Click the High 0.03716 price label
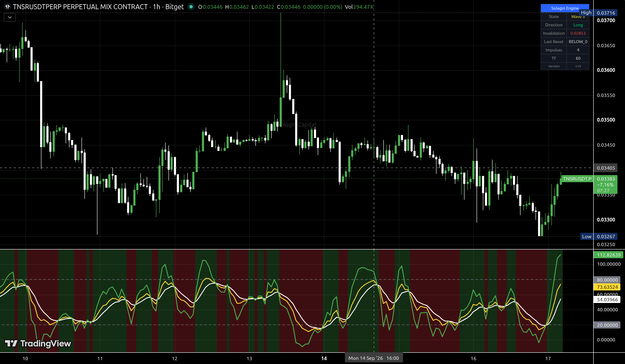Viewport: 625px width, 364px height. click(598, 13)
